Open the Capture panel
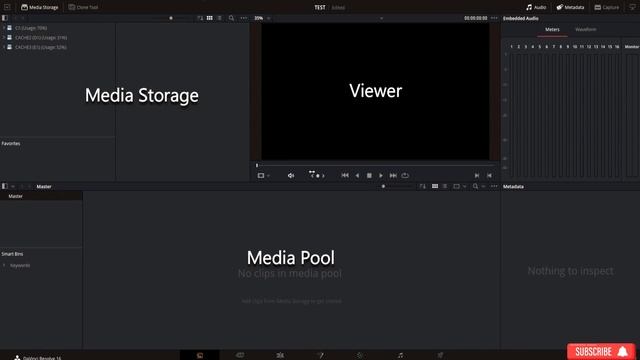The height and width of the screenshot is (360, 640). 607,7
